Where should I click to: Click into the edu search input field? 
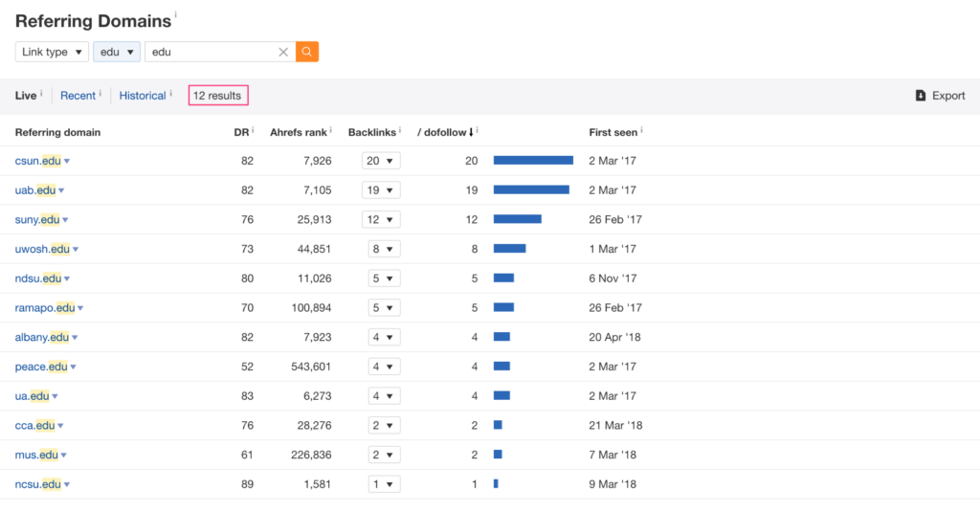(211, 52)
